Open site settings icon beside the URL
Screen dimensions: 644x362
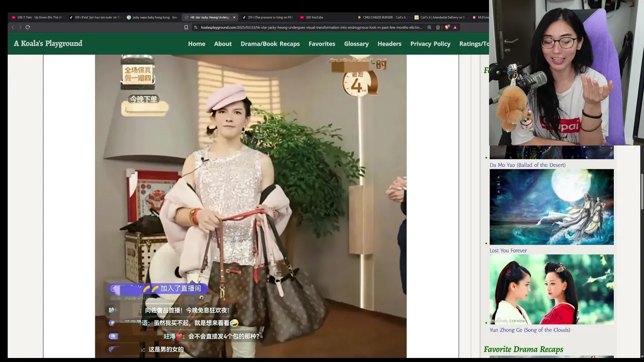tap(196, 27)
